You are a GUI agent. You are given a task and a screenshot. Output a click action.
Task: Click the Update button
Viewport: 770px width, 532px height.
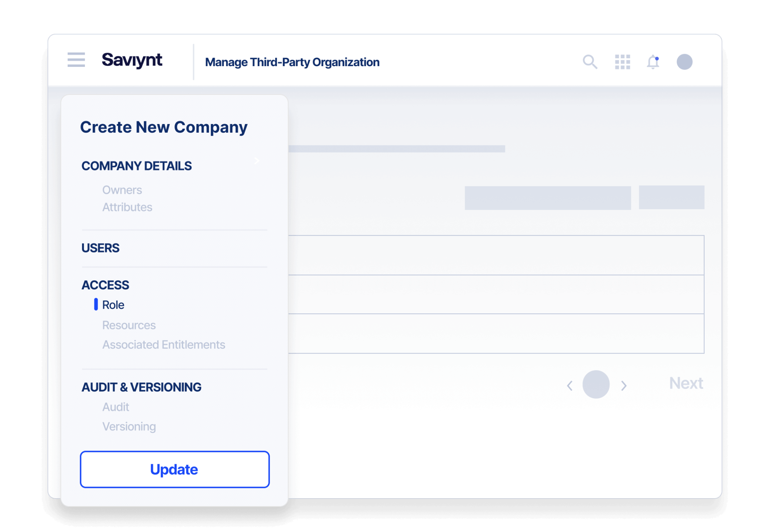174,470
